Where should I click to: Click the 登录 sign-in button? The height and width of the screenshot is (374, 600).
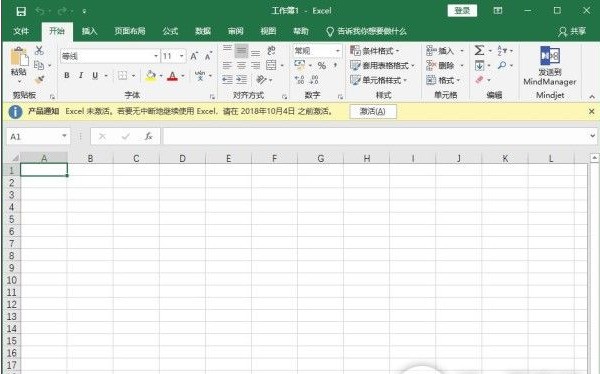462,11
